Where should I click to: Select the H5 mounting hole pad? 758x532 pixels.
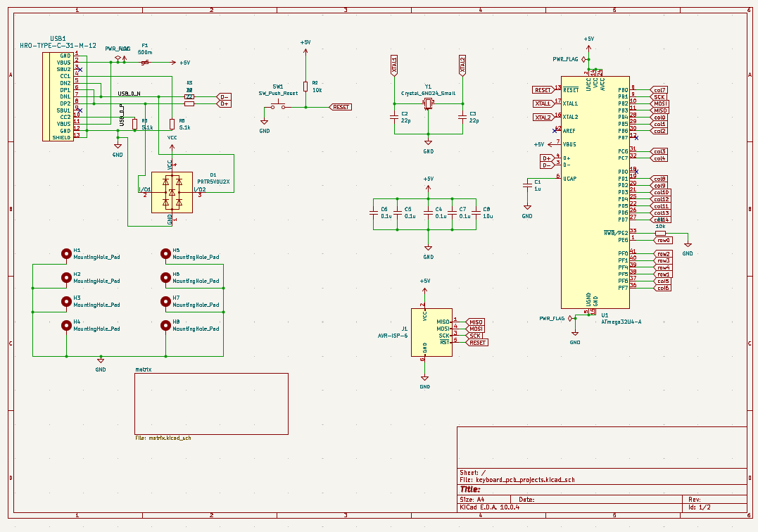pyautogui.click(x=166, y=253)
